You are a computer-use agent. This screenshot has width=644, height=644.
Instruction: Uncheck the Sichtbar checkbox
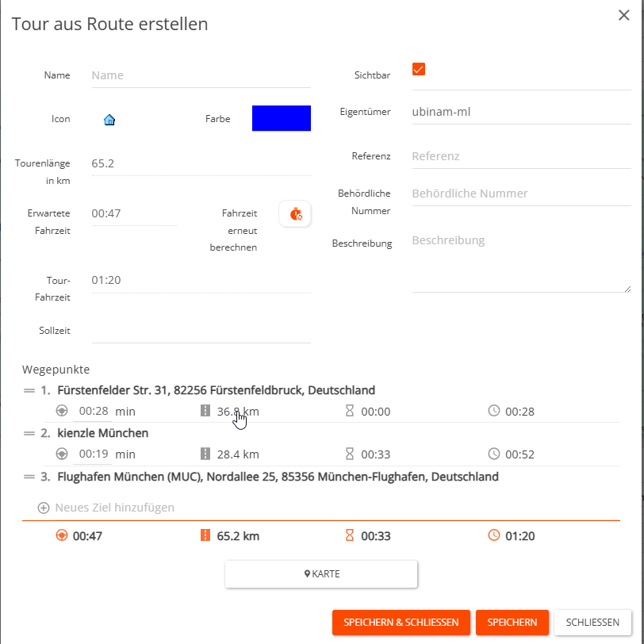coord(419,69)
